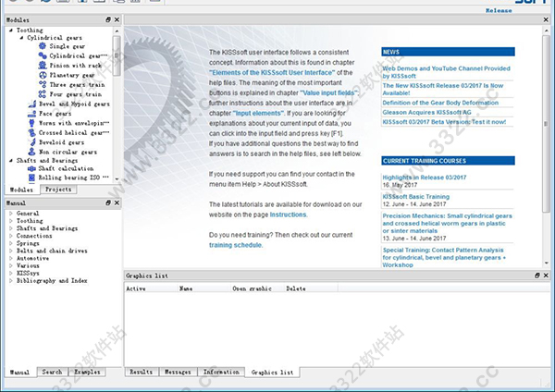
Task: Collapse the Cylindrical gears tree node
Action: tap(21, 38)
